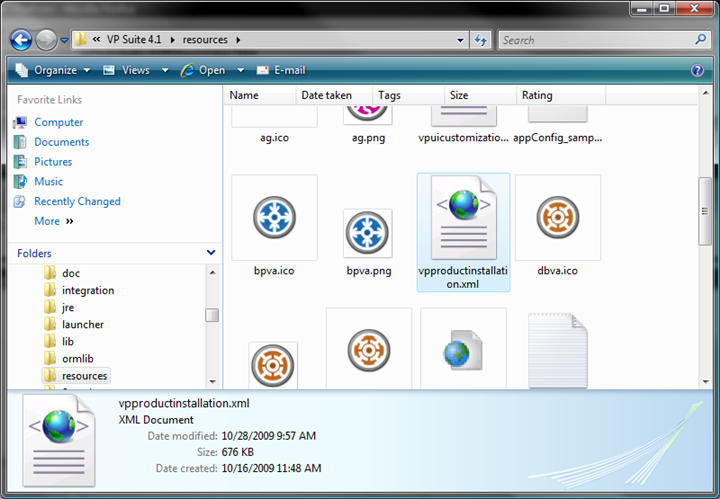Click Open with Internet Explorer button
Image resolution: width=720 pixels, height=499 pixels.
click(203, 70)
